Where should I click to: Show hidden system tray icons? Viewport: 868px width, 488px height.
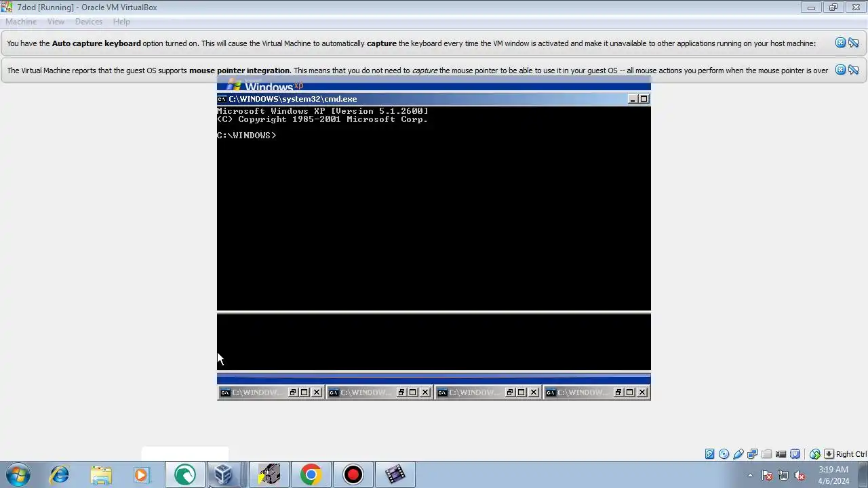[750, 475]
